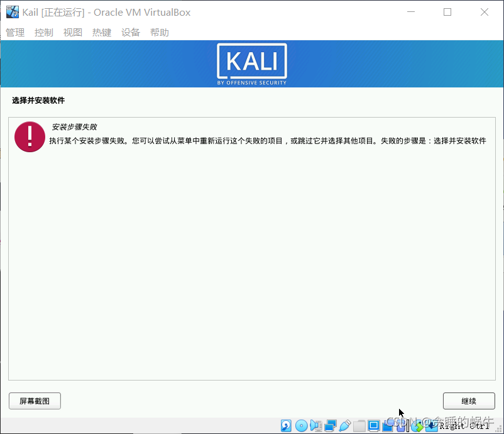
Task: Click the optical disc drive status icon
Action: point(302,426)
